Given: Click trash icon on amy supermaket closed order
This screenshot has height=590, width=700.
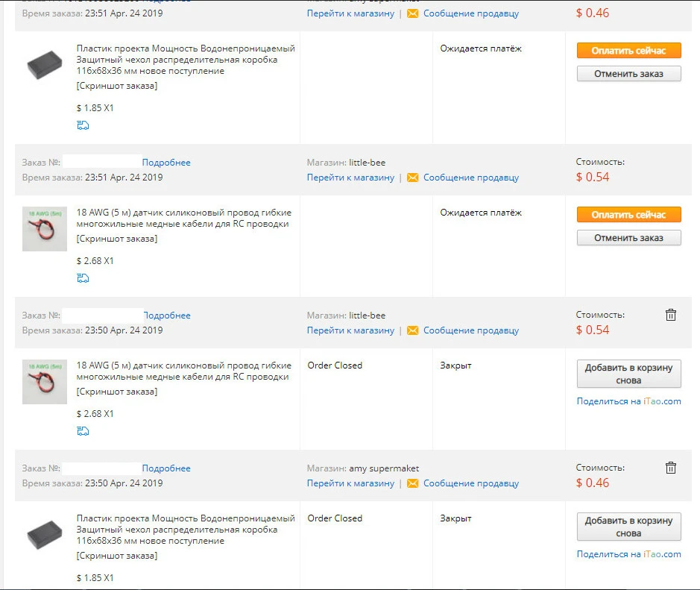Looking at the screenshot, I should [x=670, y=468].
